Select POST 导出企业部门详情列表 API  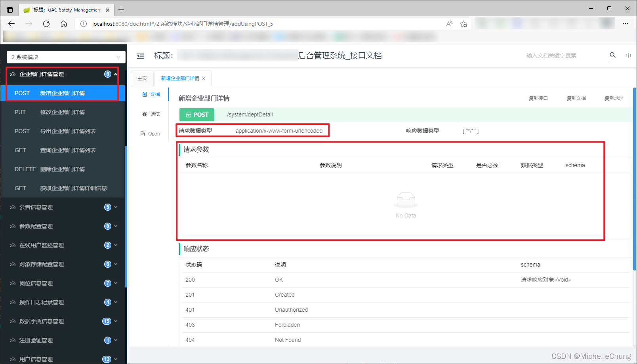(x=63, y=131)
